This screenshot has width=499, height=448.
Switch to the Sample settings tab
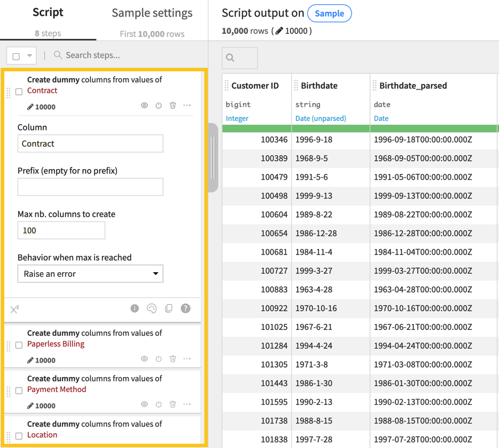coord(152,21)
